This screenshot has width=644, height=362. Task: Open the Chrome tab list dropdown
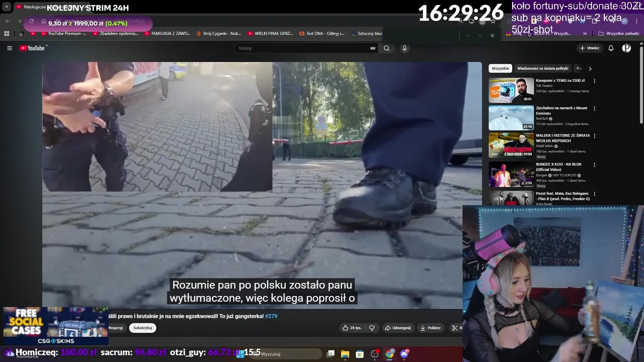[7, 7]
